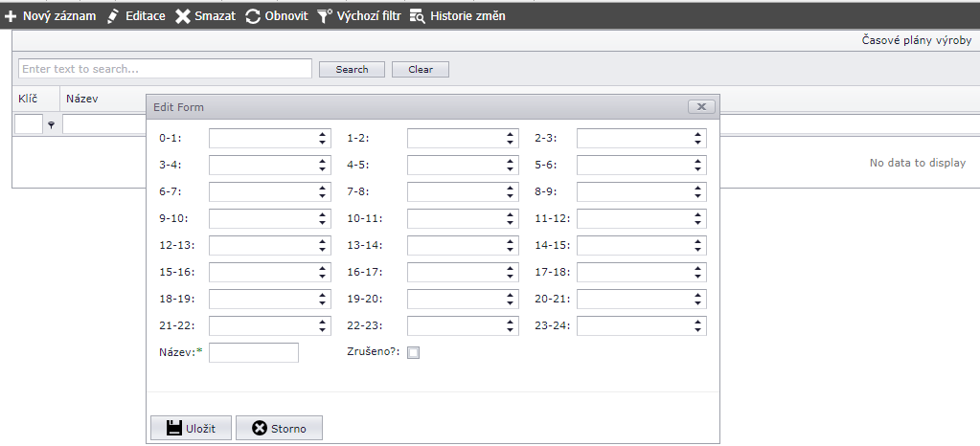Cancel editing with Storno button

pyautogui.click(x=279, y=428)
